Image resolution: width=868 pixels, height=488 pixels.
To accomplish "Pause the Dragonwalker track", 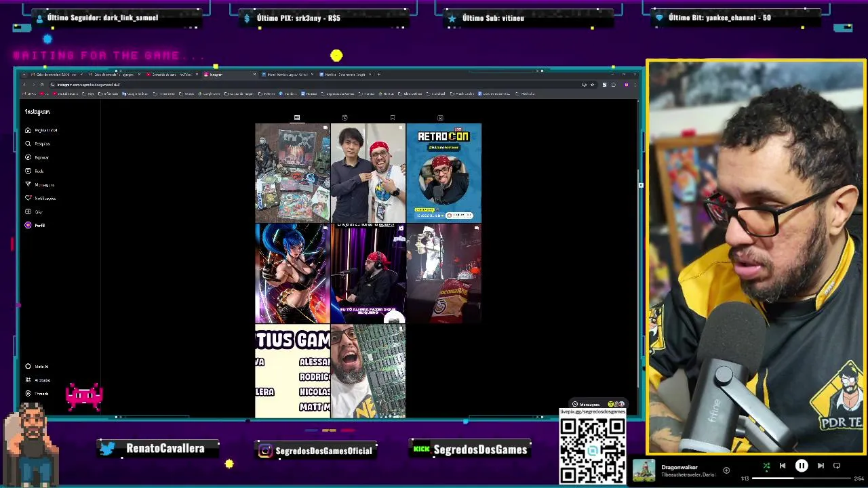I will 802,466.
